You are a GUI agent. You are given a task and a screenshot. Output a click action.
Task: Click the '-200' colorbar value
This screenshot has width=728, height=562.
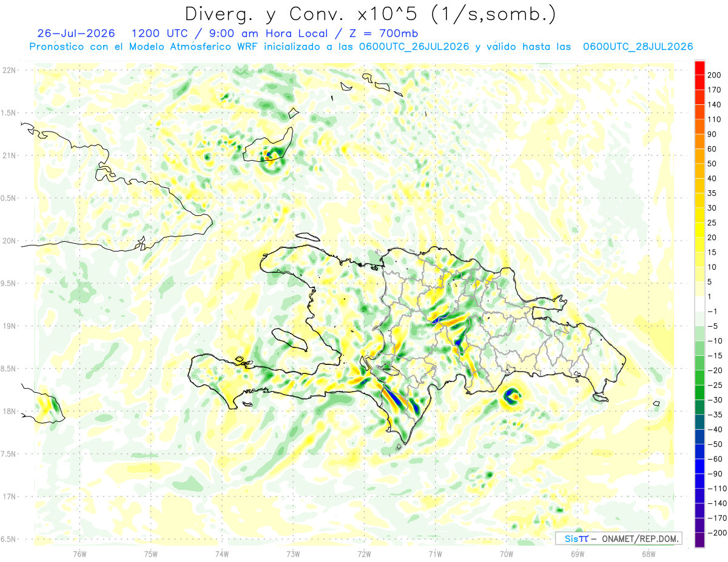[718, 532]
